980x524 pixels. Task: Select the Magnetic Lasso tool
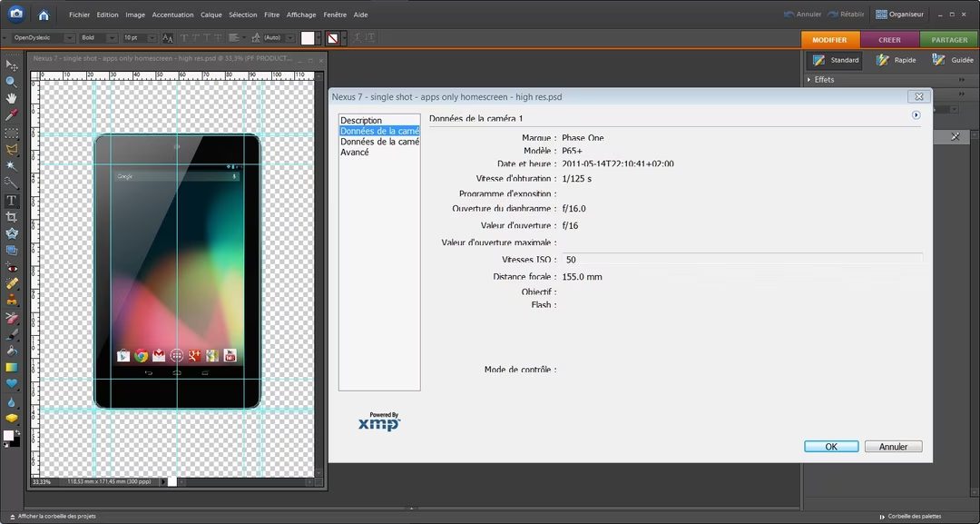11,150
